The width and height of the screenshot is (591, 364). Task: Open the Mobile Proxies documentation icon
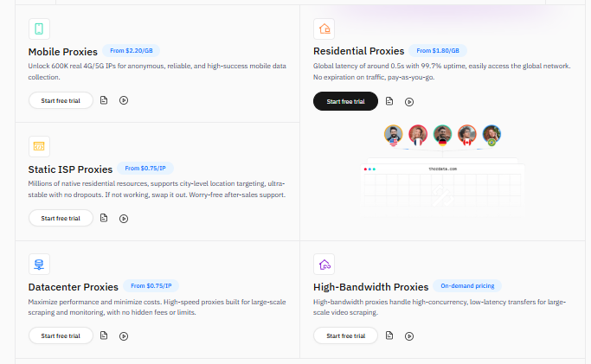click(x=104, y=100)
